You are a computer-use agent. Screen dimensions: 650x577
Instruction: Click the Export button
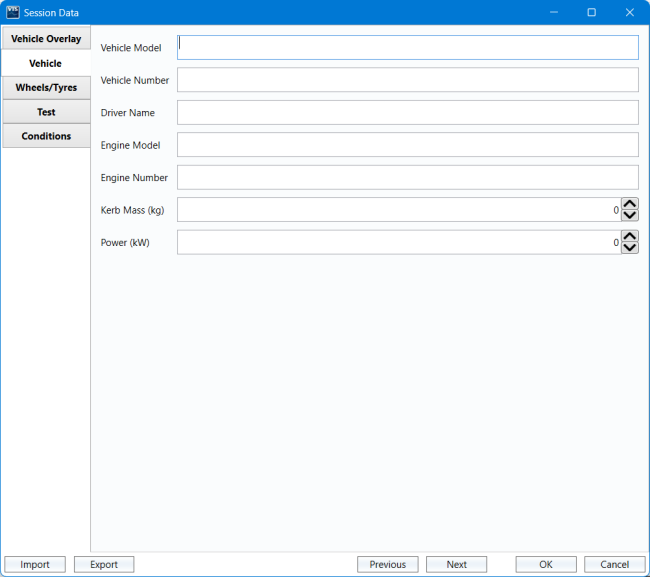coord(104,564)
